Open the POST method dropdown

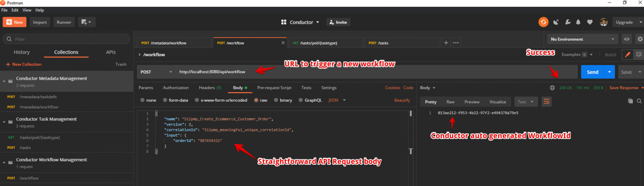click(156, 72)
